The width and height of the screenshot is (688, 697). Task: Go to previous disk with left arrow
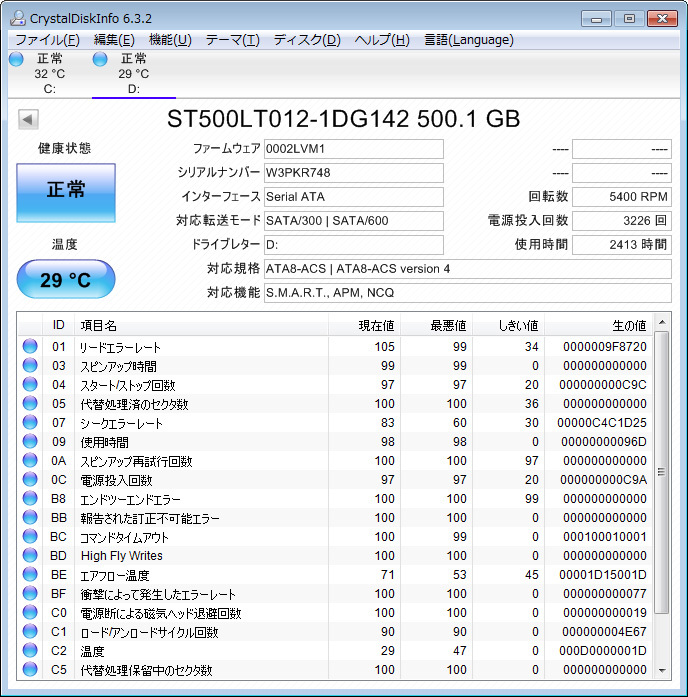(28, 119)
